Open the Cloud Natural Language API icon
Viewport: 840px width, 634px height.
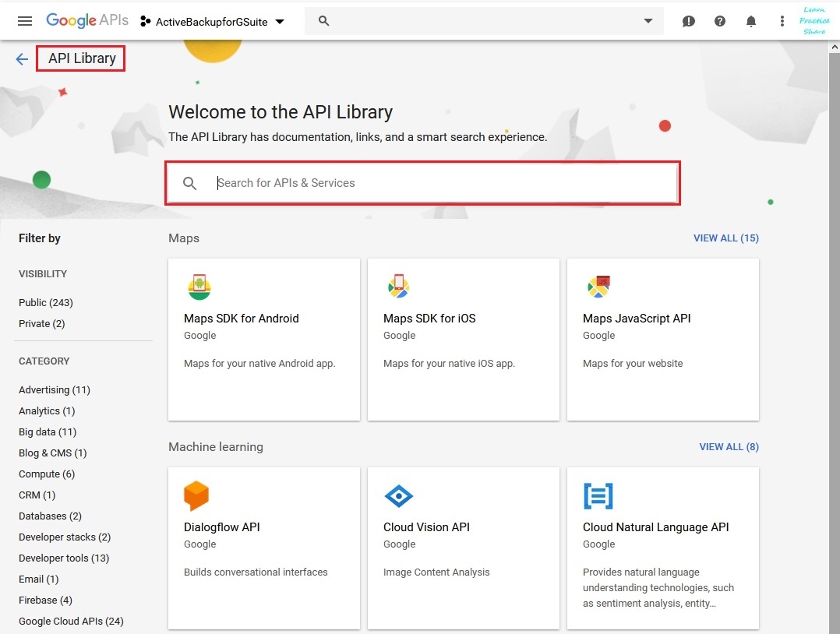point(598,496)
